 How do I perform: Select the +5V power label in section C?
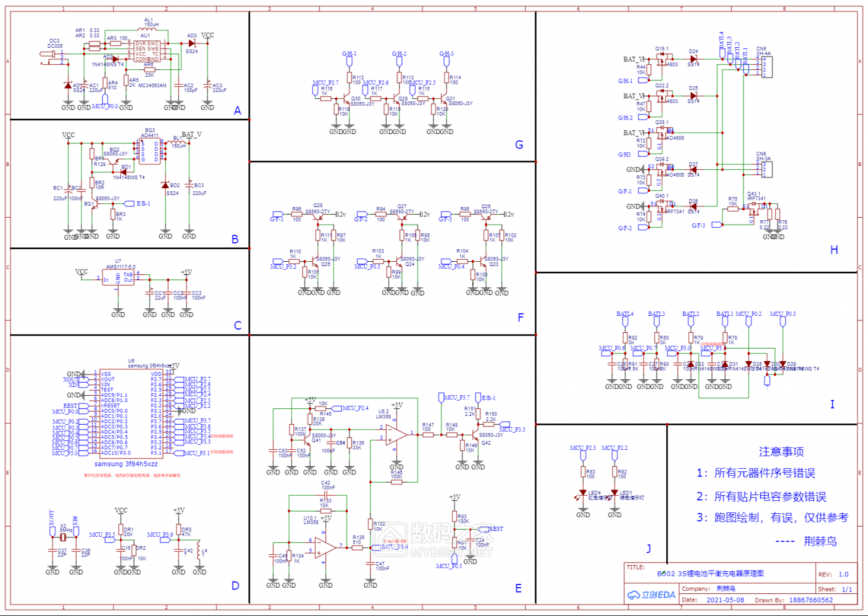click(x=186, y=272)
